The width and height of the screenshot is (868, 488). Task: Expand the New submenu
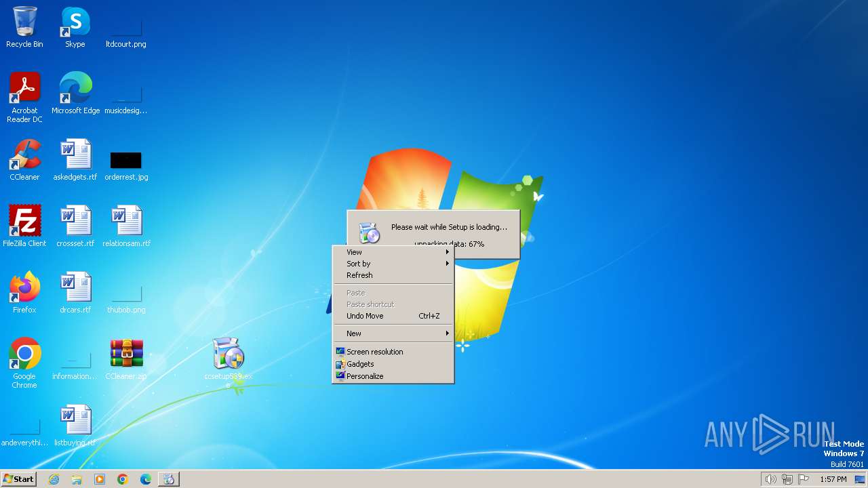(393, 333)
